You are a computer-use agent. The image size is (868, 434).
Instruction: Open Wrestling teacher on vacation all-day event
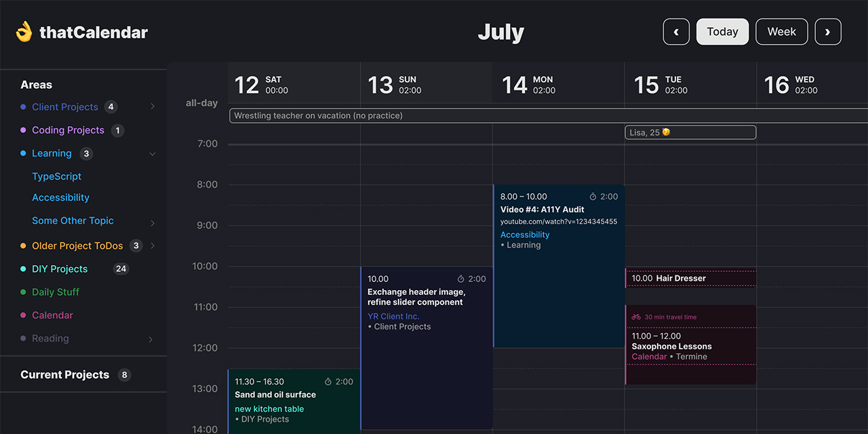pos(548,115)
